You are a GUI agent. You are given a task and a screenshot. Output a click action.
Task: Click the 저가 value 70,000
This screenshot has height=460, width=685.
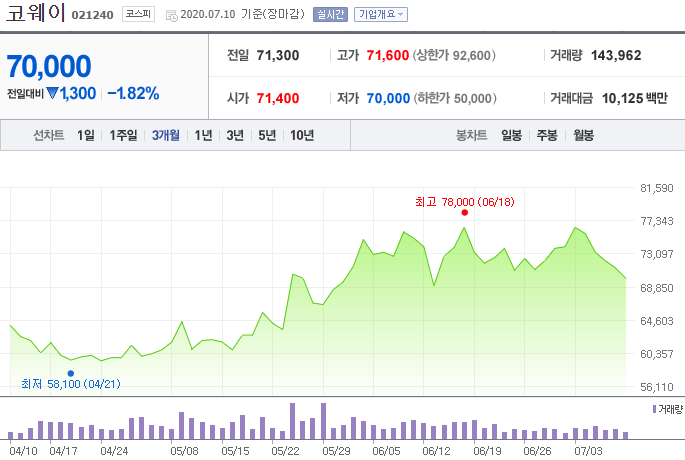[x=388, y=98]
